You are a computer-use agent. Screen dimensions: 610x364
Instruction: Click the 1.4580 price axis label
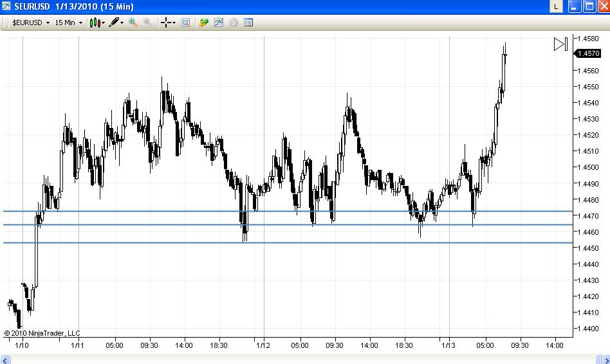[588, 39]
